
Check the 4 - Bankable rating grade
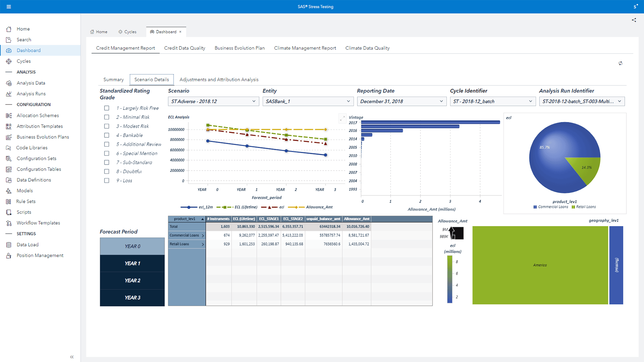click(107, 135)
